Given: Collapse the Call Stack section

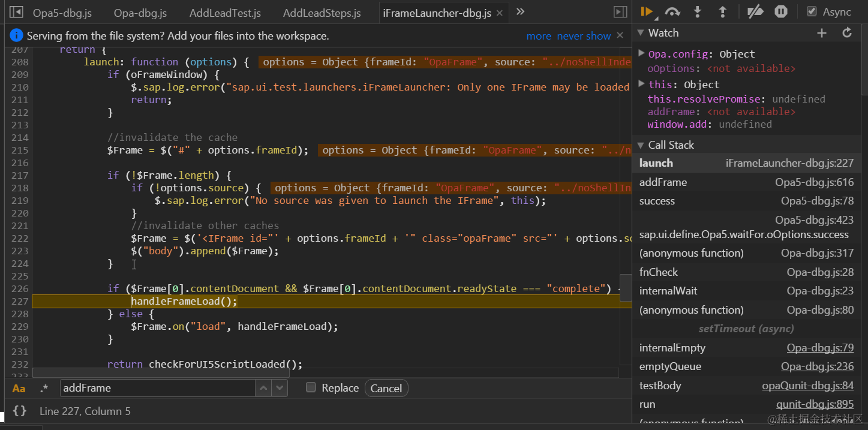Looking at the screenshot, I should 641,145.
